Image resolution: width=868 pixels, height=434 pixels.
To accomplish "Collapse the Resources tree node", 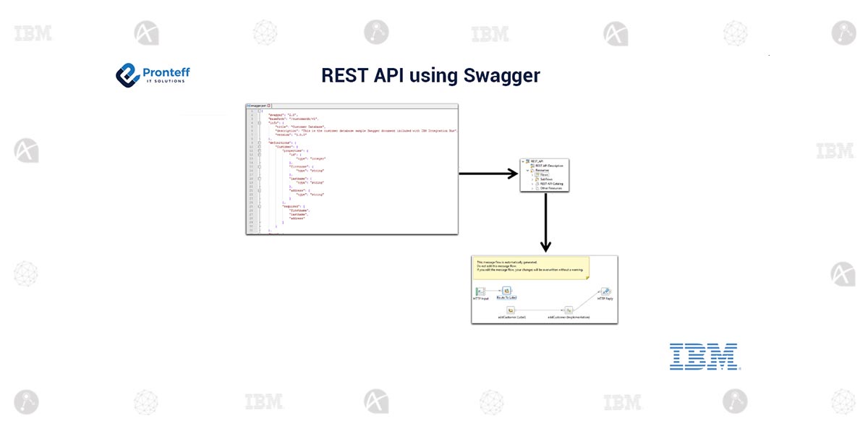I will click(x=527, y=170).
